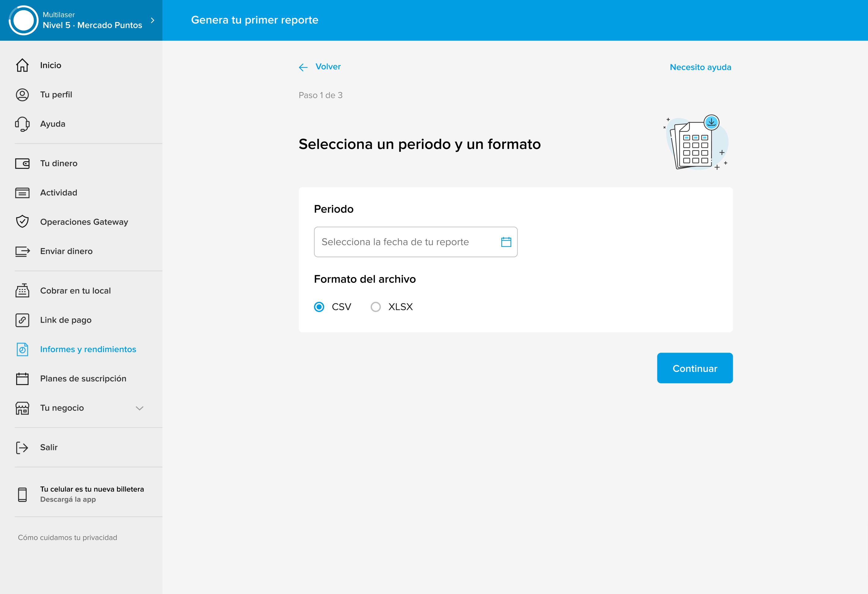This screenshot has width=868, height=594.
Task: Click the left arrow beside Volver
Action: 303,67
